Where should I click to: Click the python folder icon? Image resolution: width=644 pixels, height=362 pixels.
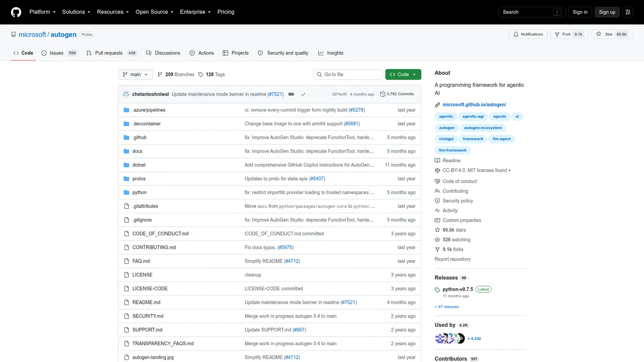[x=126, y=192]
